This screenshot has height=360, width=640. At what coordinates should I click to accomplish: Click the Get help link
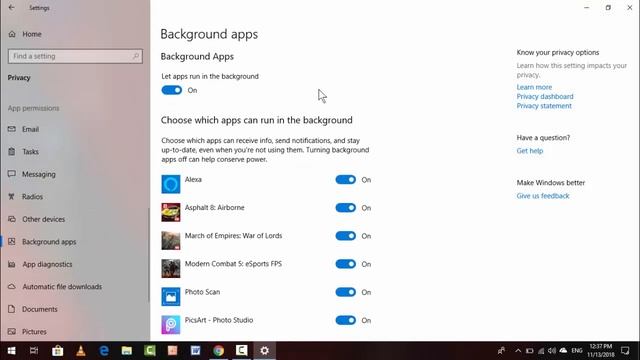click(x=530, y=151)
